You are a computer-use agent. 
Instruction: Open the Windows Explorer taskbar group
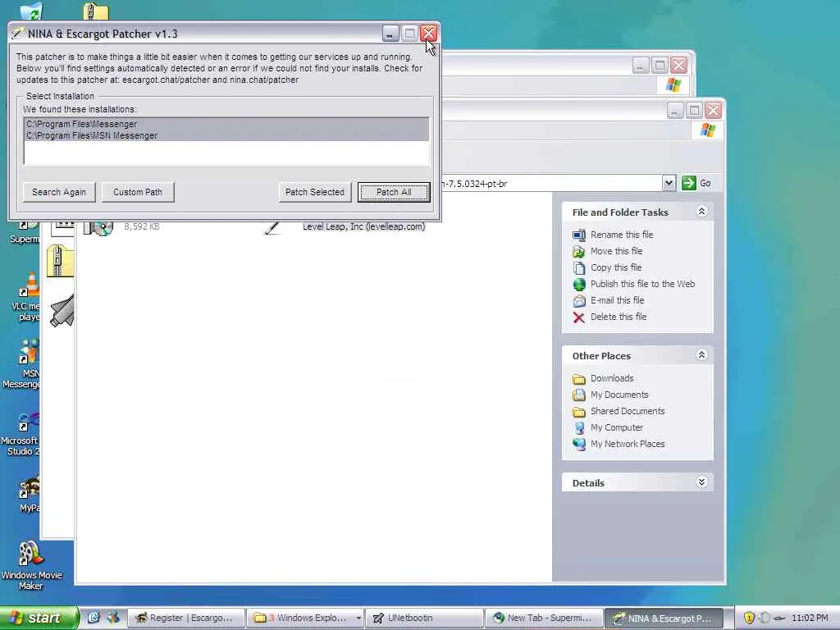click(306, 619)
